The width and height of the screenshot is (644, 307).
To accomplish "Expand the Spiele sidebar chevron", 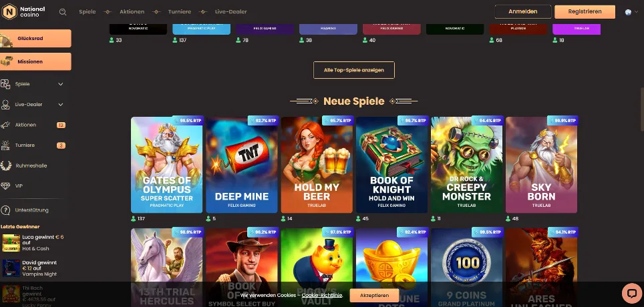I will [x=61, y=84].
